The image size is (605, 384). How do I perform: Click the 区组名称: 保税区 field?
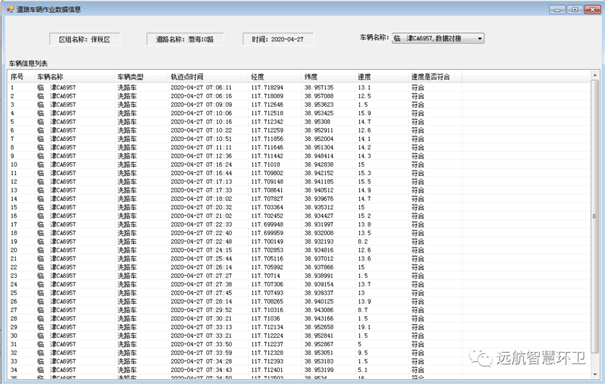(84, 39)
